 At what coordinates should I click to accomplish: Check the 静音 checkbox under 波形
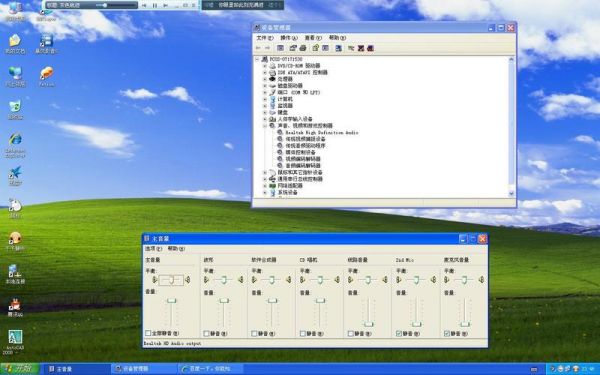coord(207,334)
